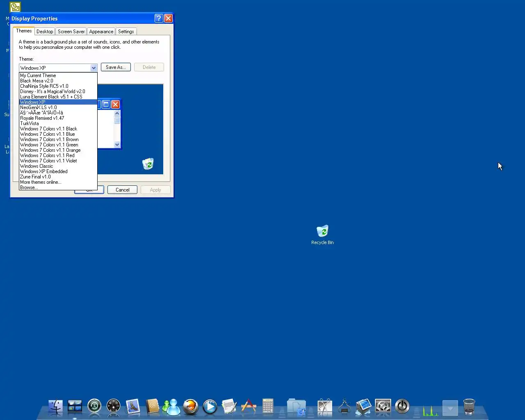
Task: Close the Display Properties dialog
Action: click(168, 18)
